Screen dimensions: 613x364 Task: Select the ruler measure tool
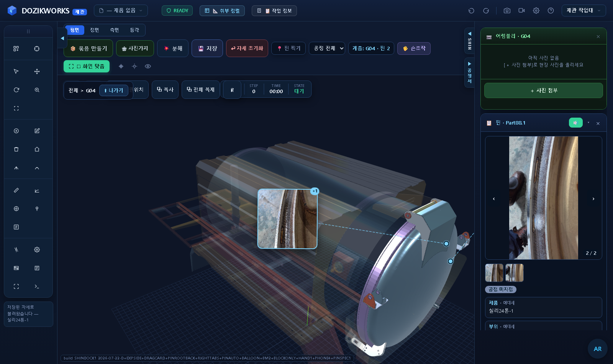(x=16, y=190)
